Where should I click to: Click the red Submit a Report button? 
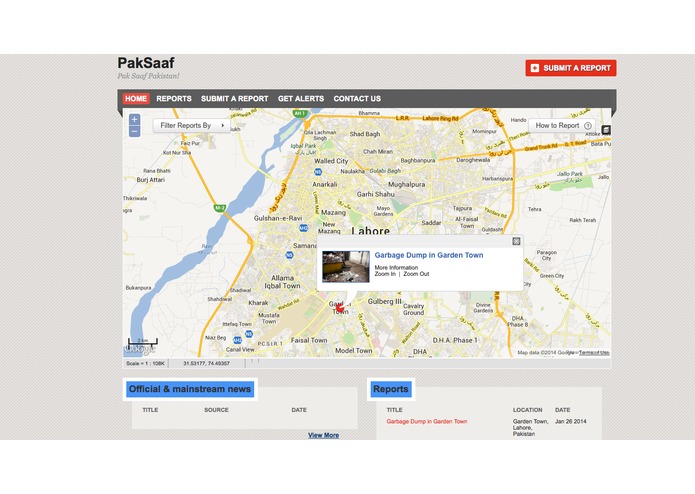coord(571,68)
